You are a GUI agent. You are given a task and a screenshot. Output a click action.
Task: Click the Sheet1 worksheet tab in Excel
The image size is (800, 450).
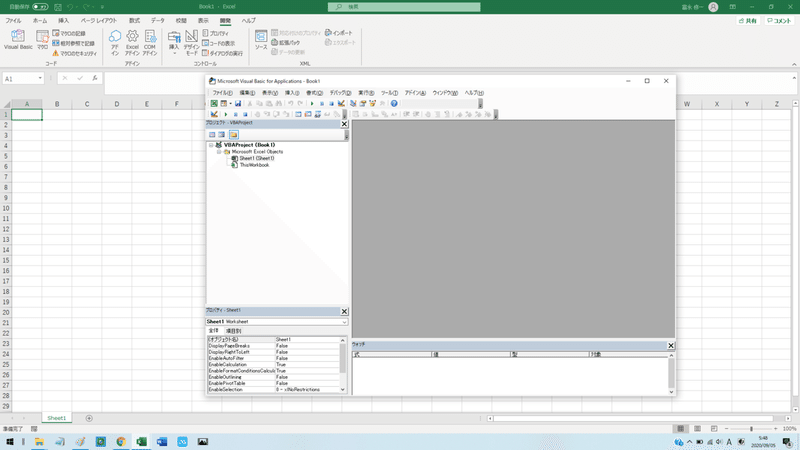57,418
